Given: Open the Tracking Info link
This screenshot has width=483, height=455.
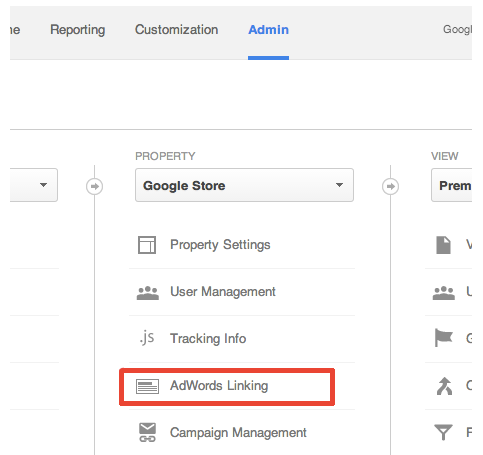Looking at the screenshot, I should [x=208, y=339].
